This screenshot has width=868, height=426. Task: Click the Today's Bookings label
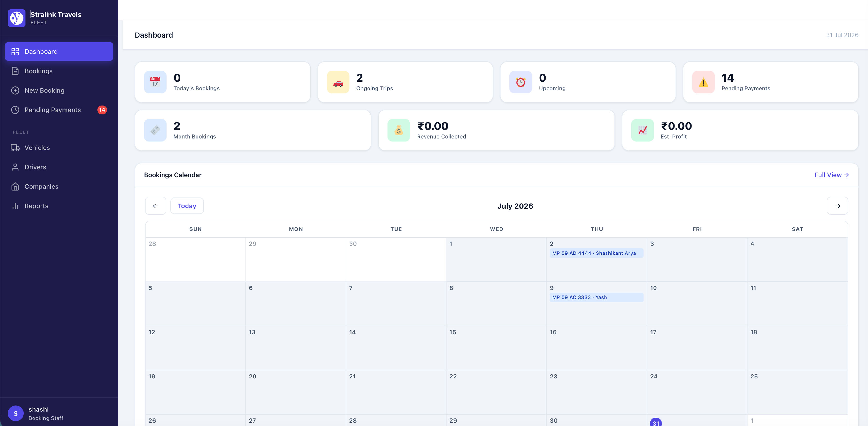point(197,88)
